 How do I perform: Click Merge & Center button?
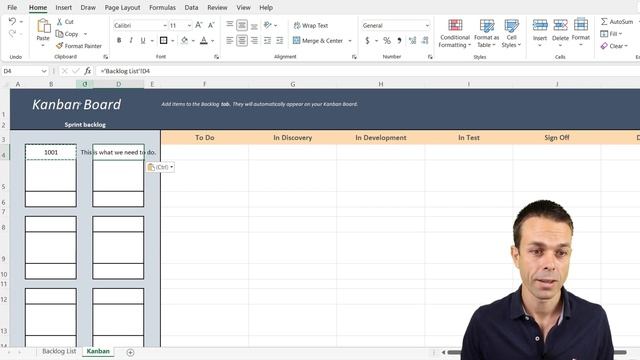coord(318,40)
